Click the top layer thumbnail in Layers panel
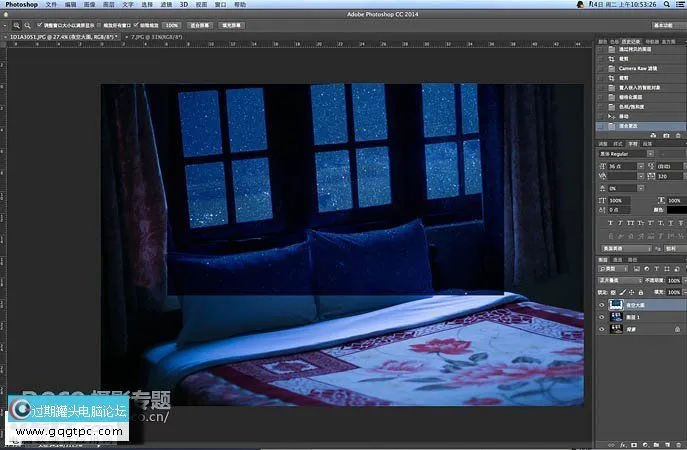The width and height of the screenshot is (687, 450). click(x=614, y=304)
